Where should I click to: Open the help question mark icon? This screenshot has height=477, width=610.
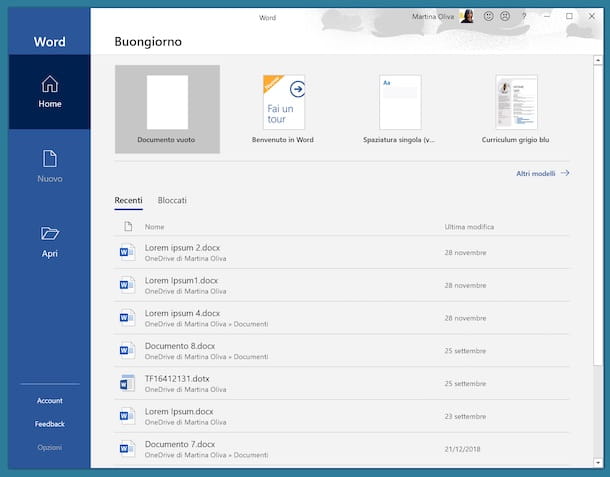click(x=524, y=16)
